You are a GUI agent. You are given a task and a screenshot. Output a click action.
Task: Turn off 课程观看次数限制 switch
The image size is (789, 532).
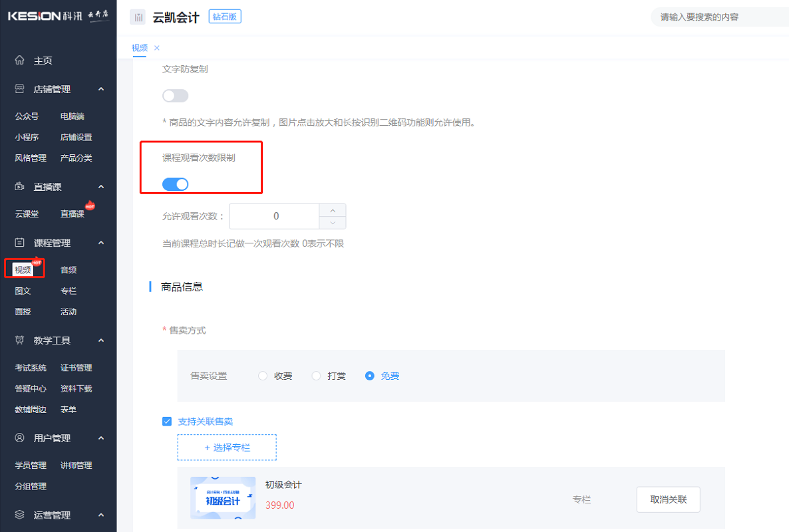click(176, 184)
